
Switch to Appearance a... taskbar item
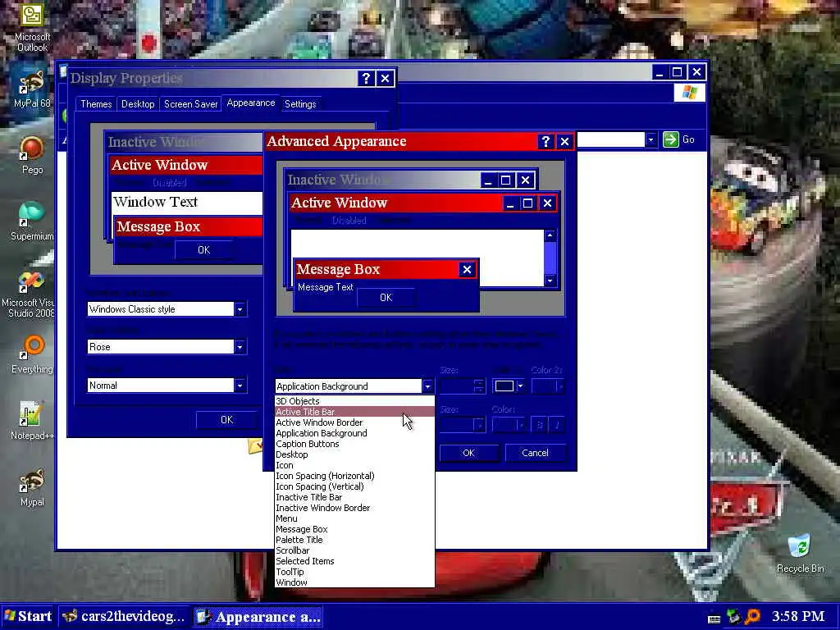point(258,617)
